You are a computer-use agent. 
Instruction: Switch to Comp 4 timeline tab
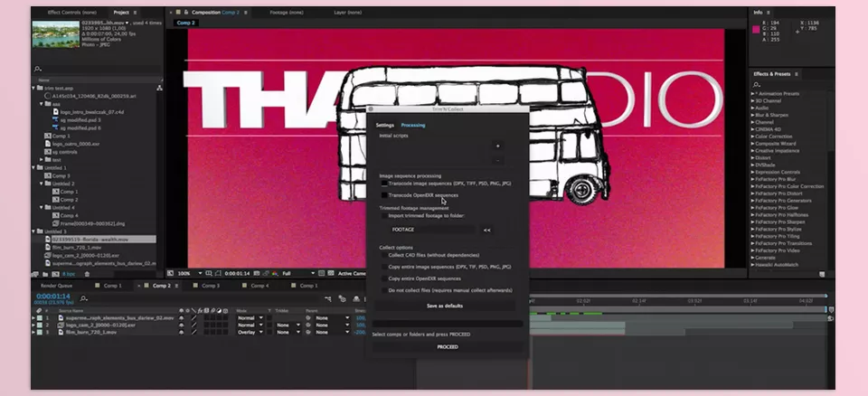259,286
